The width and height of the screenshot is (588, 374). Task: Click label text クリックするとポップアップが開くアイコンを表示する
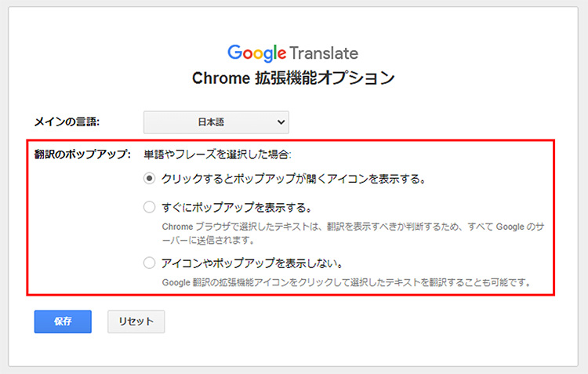click(x=294, y=179)
